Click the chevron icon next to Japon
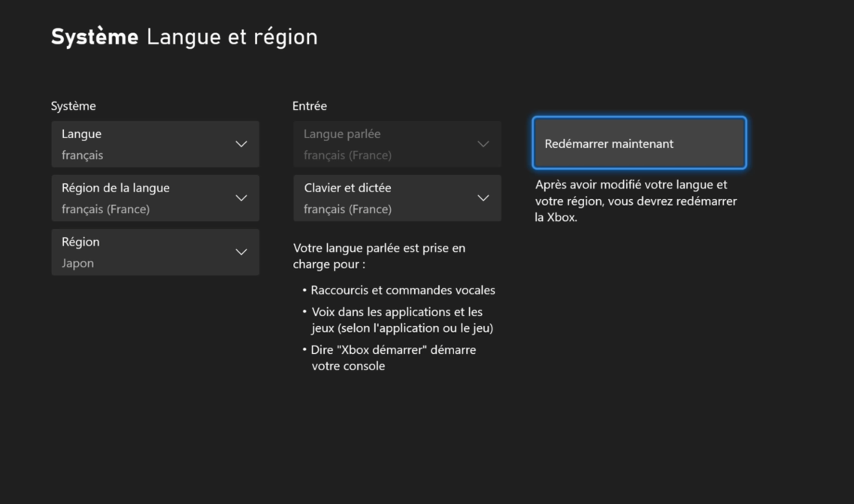The height and width of the screenshot is (504, 854). [241, 252]
